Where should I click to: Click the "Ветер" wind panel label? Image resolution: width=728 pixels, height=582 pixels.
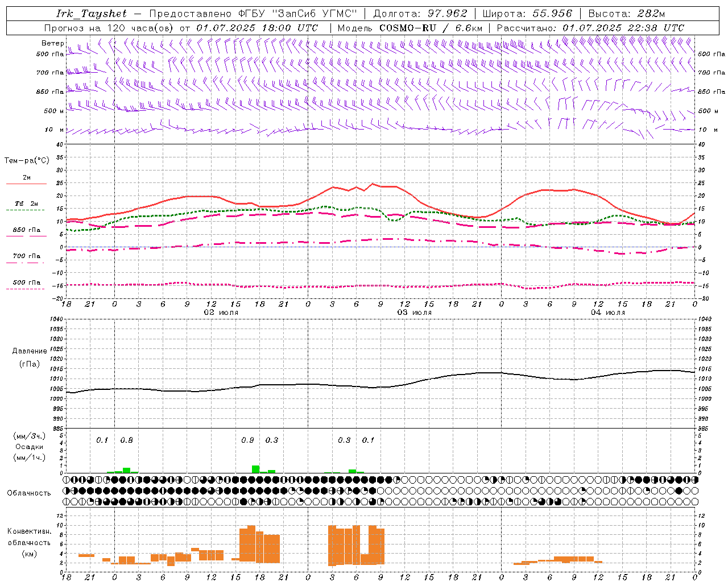click(x=52, y=43)
